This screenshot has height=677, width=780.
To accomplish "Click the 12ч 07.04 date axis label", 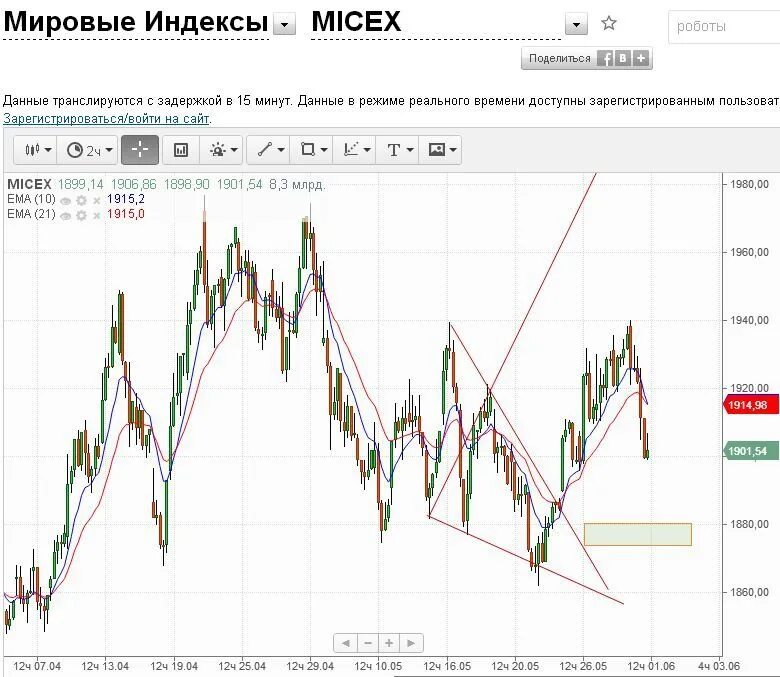I will pyautogui.click(x=37, y=666).
